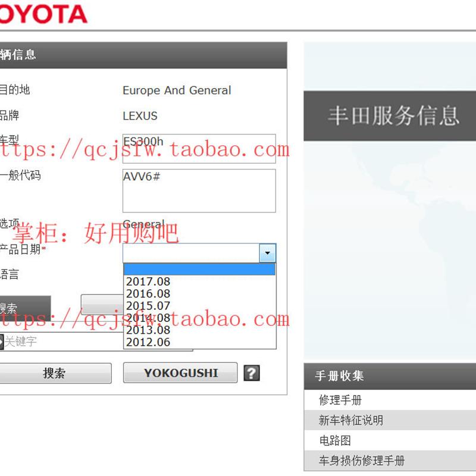This screenshot has width=476, height=476.
Task: Click the question mark help icon
Action: click(x=252, y=373)
